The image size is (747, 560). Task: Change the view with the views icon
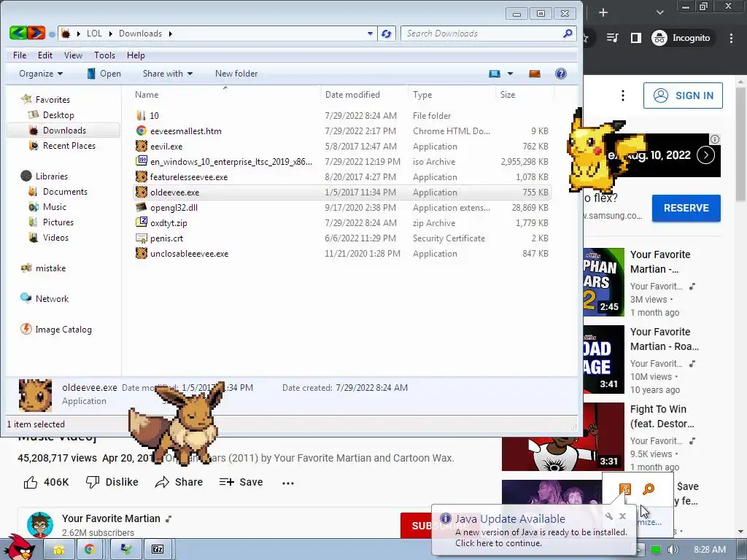[495, 74]
